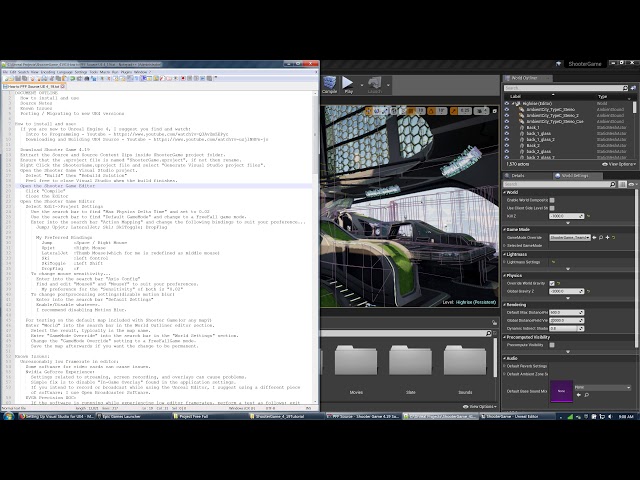Viewport: 640px width, 480px height.
Task: Start Play in the Unreal Editor toolbar
Action: coord(348,84)
